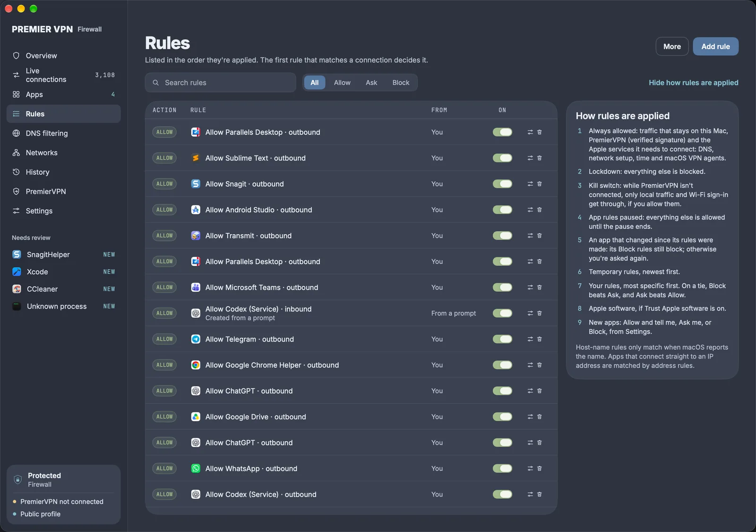Open DNS filtering in the sidebar
Image resolution: width=756 pixels, height=532 pixels.
64,133
